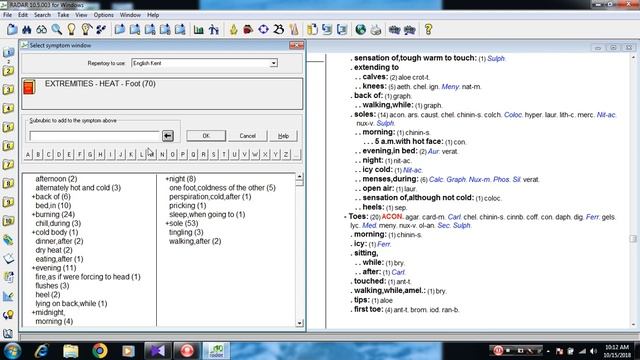Click the red book icon beside EXTREMITIES rubric
The height and width of the screenshot is (360, 640).
click(29, 87)
